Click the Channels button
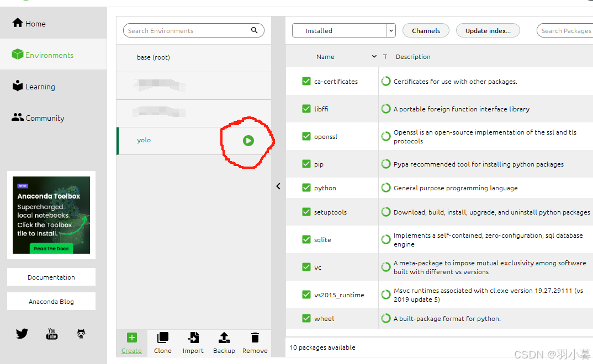 (426, 30)
